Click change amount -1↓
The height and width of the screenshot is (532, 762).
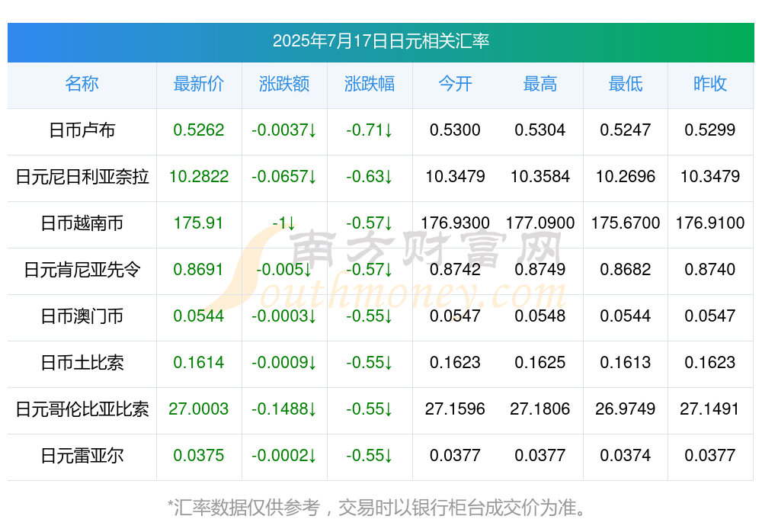pyautogui.click(x=283, y=223)
